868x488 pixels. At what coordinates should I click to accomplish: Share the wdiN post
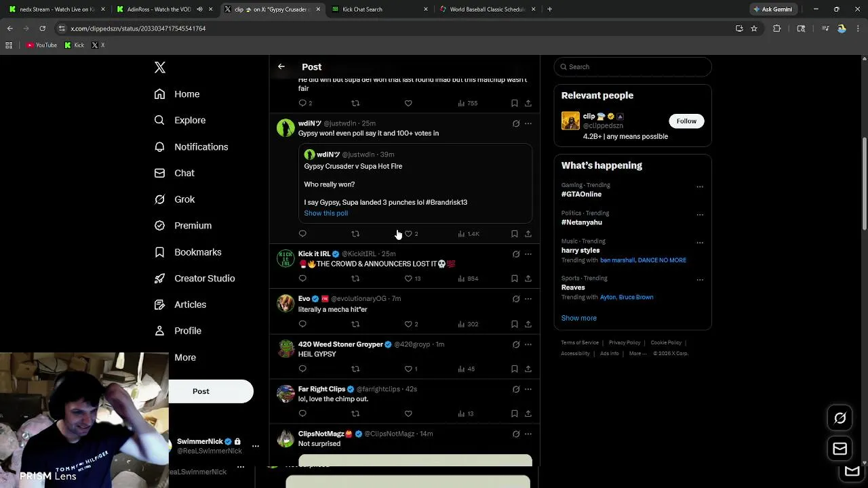pyautogui.click(x=528, y=234)
